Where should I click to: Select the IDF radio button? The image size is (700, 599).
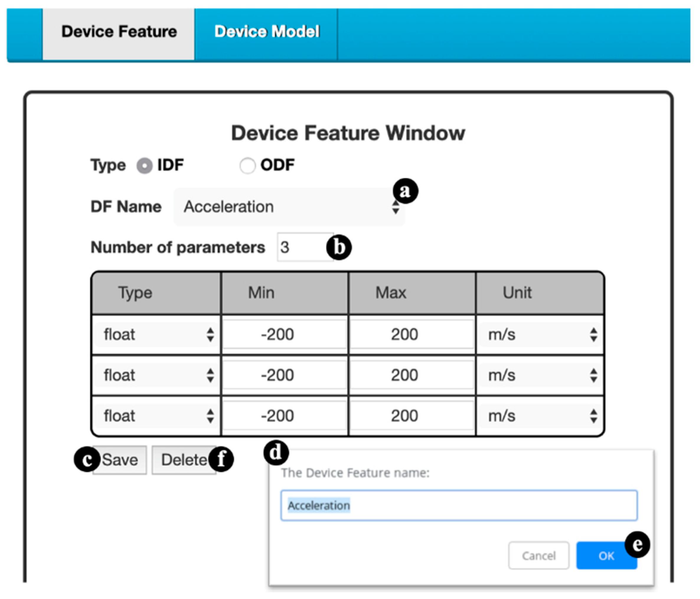(x=145, y=166)
